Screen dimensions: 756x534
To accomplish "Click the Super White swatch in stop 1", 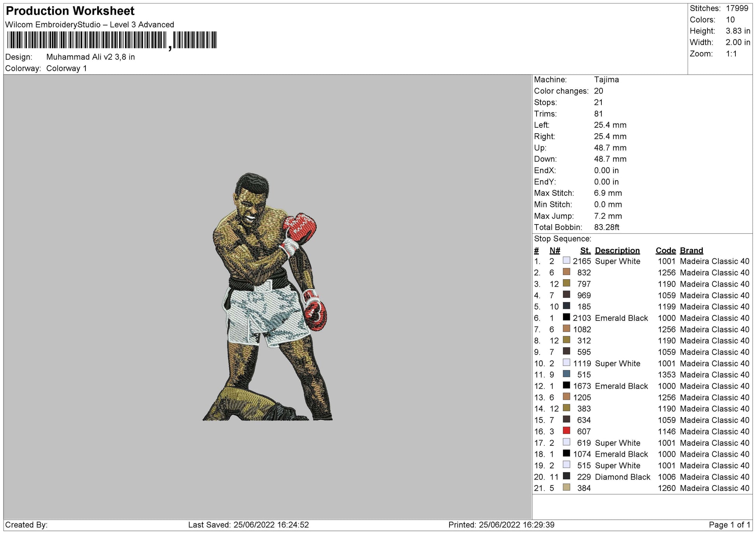I will point(566,261).
